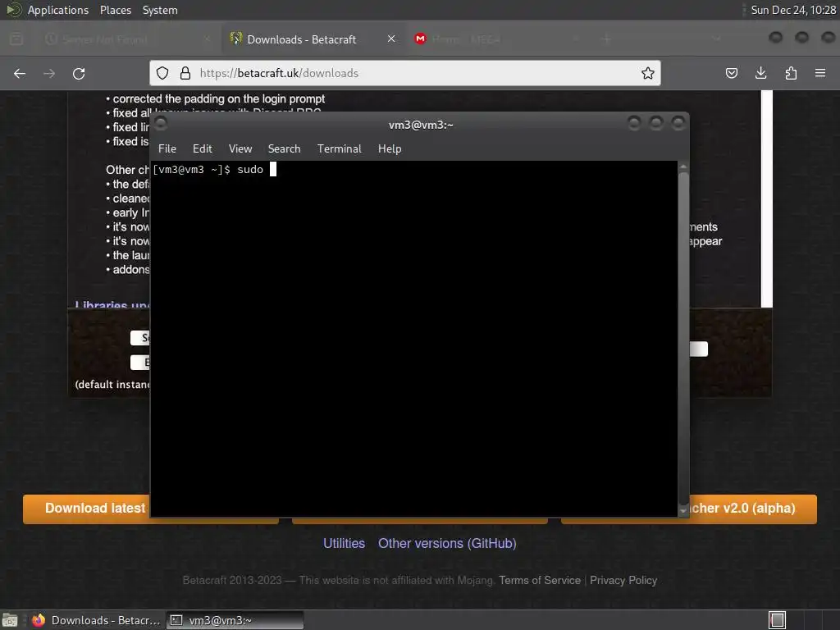The width and height of the screenshot is (840, 630).
Task: Open the terminal File menu
Action: pyautogui.click(x=167, y=148)
